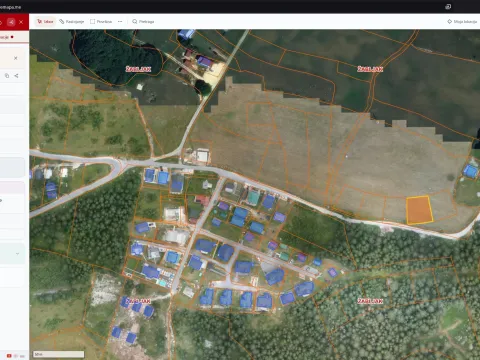Share parcel using small share icon
Screen dimensions: 480x360
pyautogui.click(x=16, y=76)
